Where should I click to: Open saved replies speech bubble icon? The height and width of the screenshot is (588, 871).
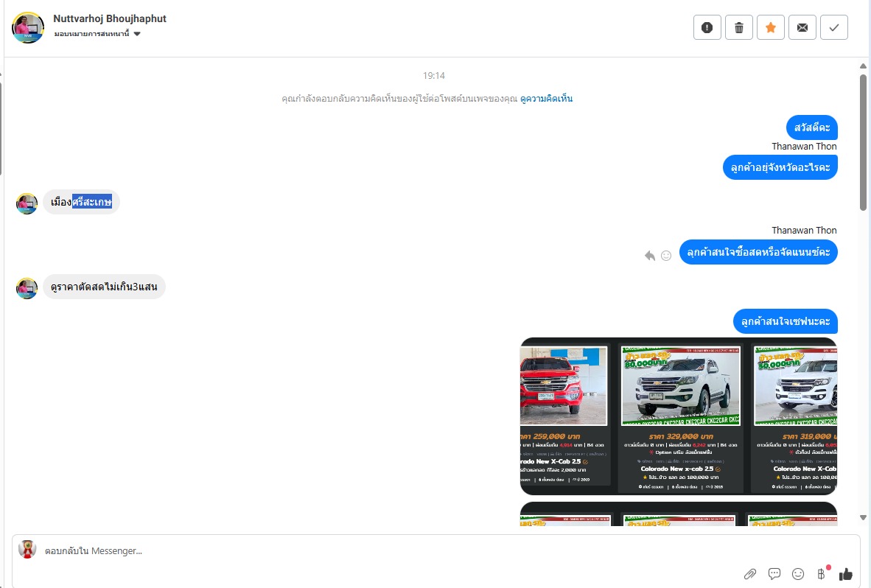click(x=774, y=574)
